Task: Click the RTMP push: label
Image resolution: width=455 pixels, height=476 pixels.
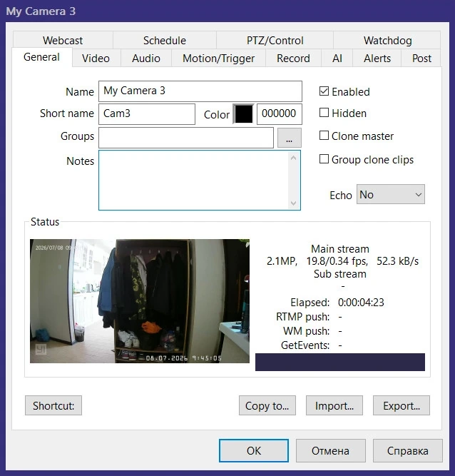Action: coord(302,317)
